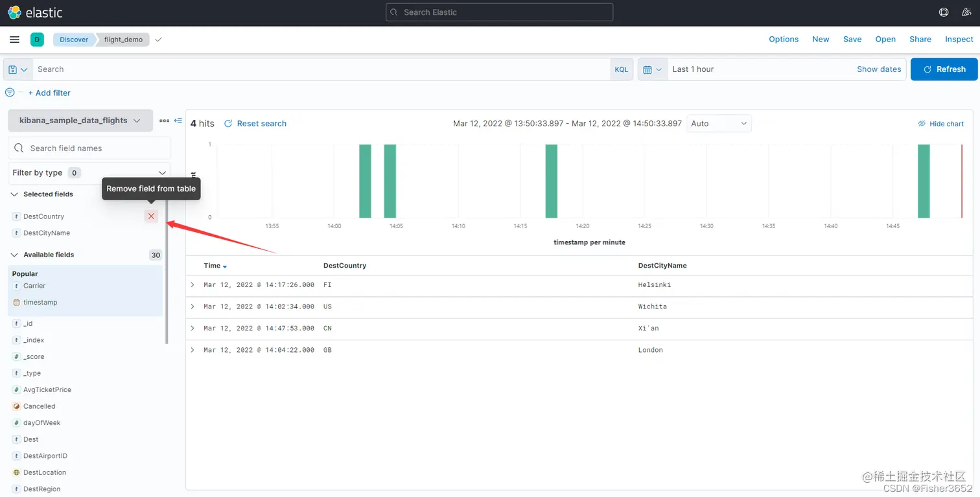Collapse the field sidebar arrow icon

click(x=178, y=121)
